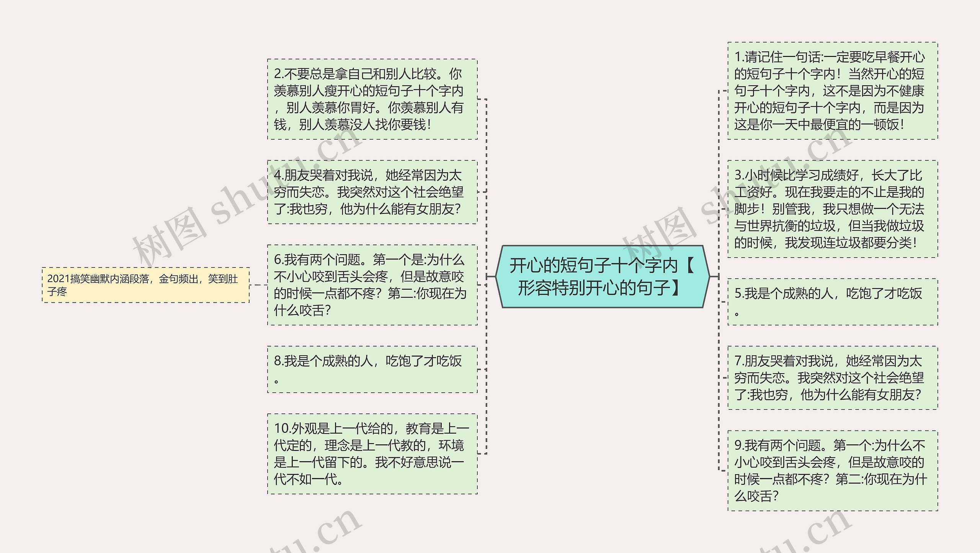This screenshot has width=980, height=553.
Task: Select node 6 about two questions
Action: [372, 285]
